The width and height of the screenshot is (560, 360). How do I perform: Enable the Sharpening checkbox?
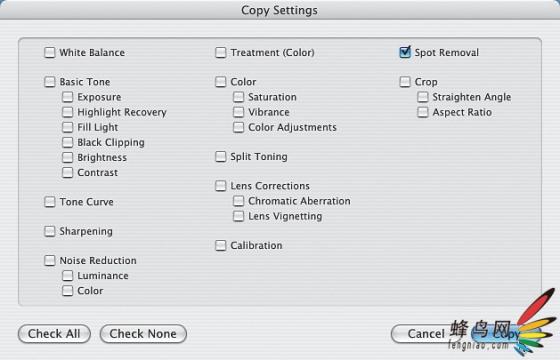[x=50, y=231]
